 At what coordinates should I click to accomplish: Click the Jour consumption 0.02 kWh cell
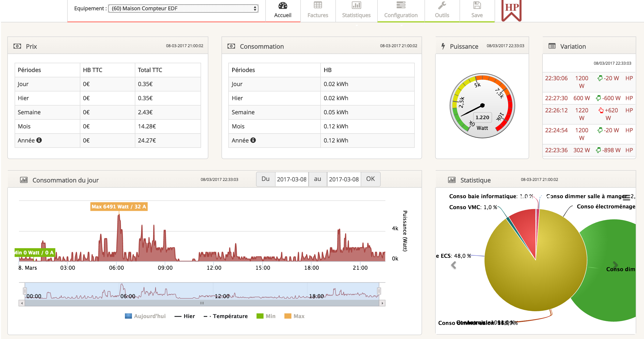336,84
